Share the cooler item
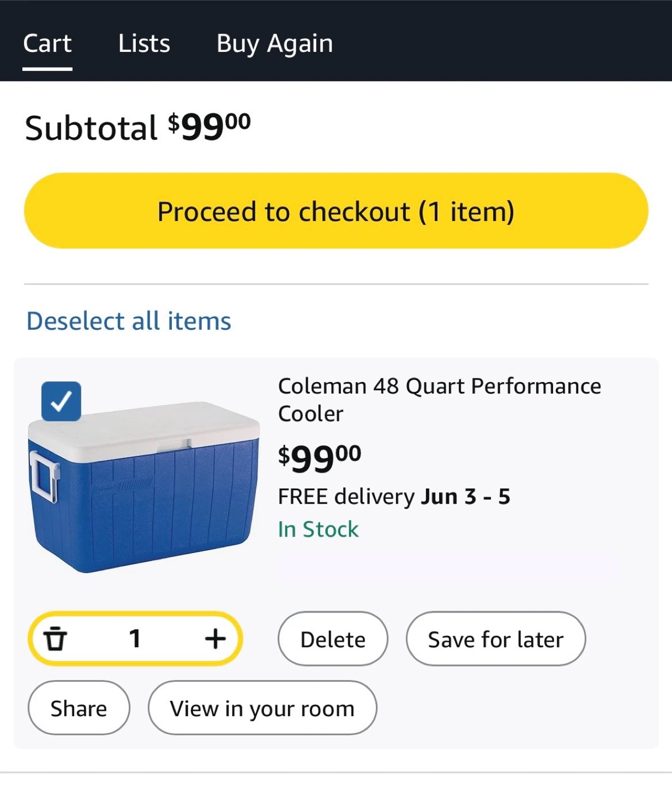This screenshot has width=672, height=786. coord(79,708)
